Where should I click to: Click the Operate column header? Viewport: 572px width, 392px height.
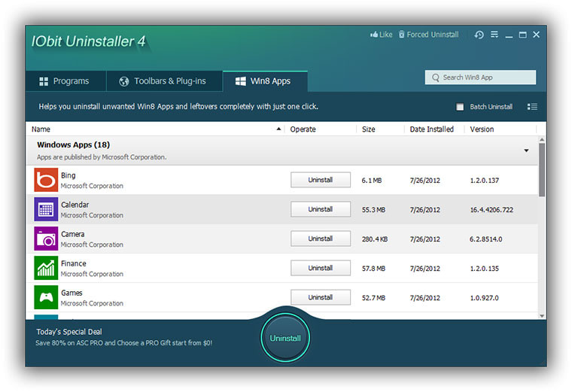point(303,129)
